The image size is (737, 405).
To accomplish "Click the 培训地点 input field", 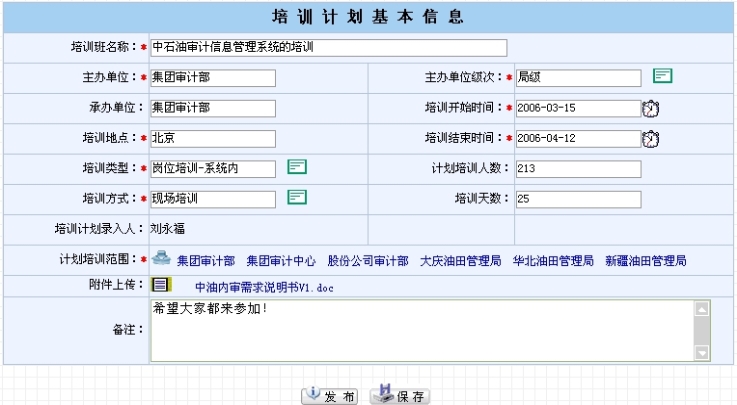I will point(212,138).
